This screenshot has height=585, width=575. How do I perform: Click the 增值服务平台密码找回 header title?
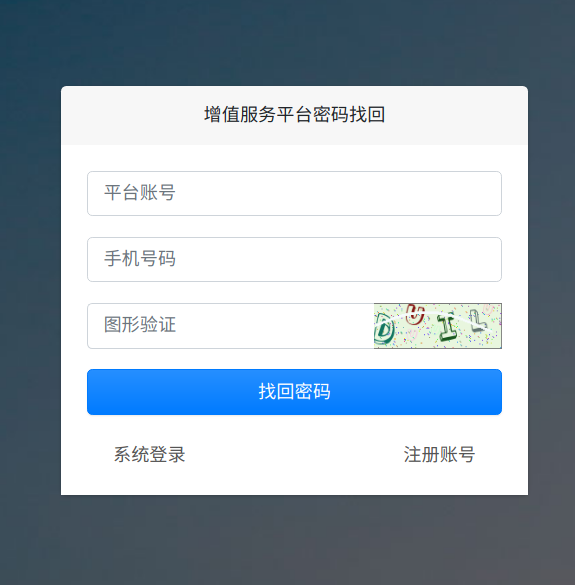pos(294,114)
